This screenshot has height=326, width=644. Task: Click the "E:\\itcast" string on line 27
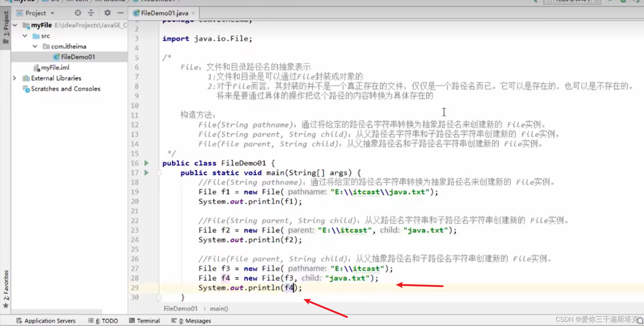357,269
